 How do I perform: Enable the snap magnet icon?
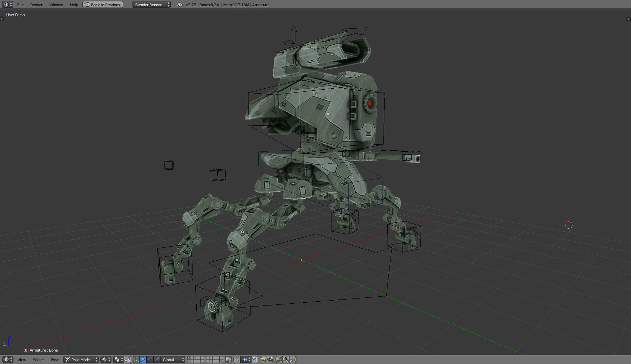(x=237, y=360)
